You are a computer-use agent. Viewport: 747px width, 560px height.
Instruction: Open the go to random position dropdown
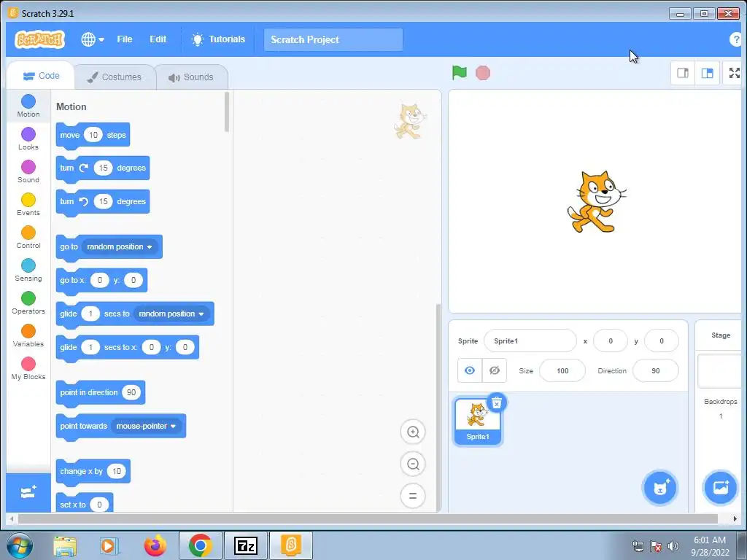click(120, 246)
